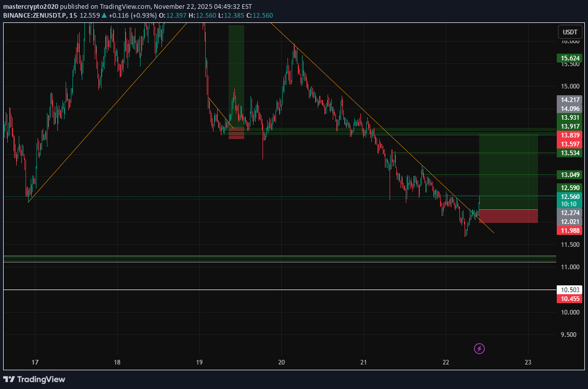This screenshot has width=588, height=389.
Task: Click the white horizontal line at 10.503
Action: point(260,290)
